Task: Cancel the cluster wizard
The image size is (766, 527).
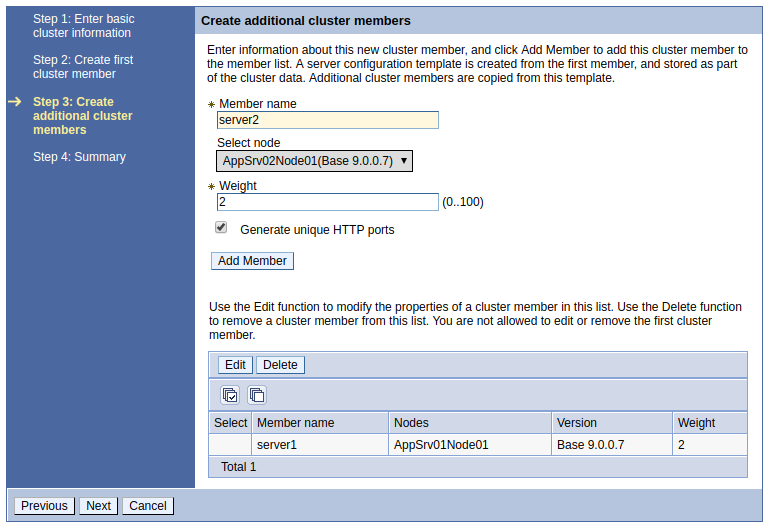Action: [148, 506]
